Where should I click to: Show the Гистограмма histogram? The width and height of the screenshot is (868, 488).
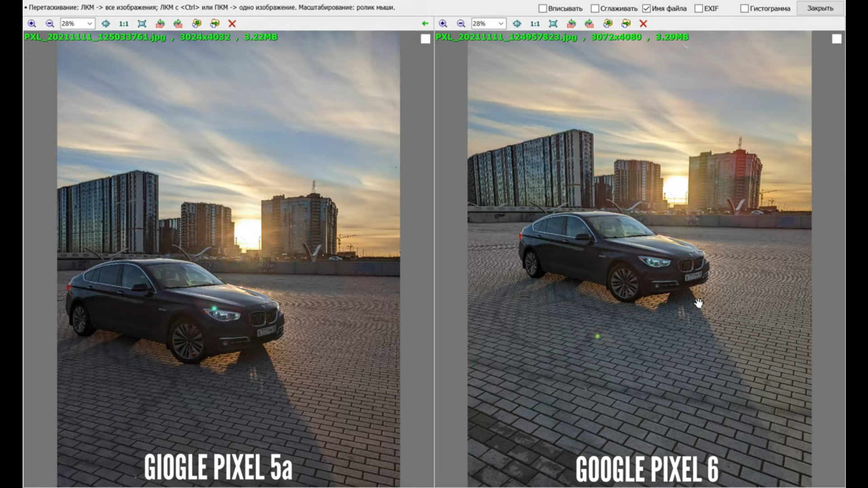[x=744, y=9]
